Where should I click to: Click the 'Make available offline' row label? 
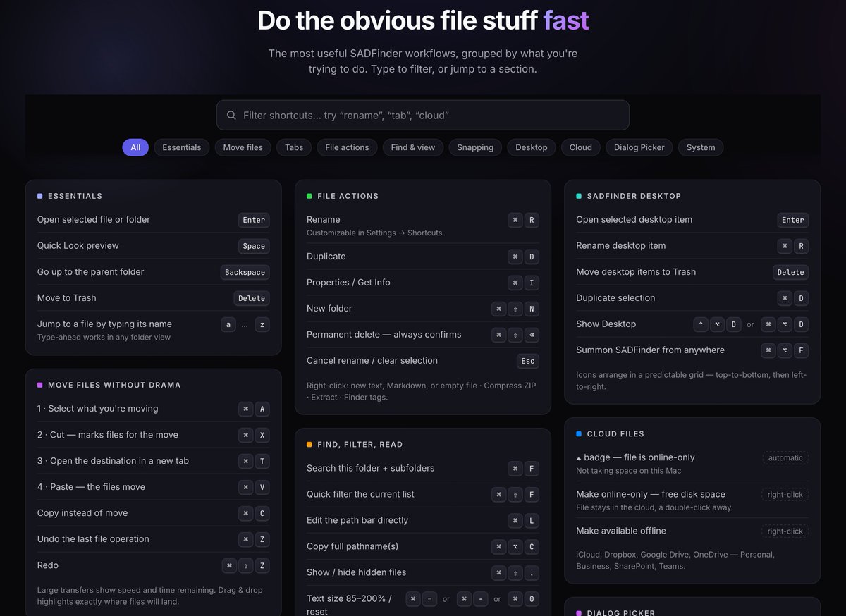(x=621, y=531)
